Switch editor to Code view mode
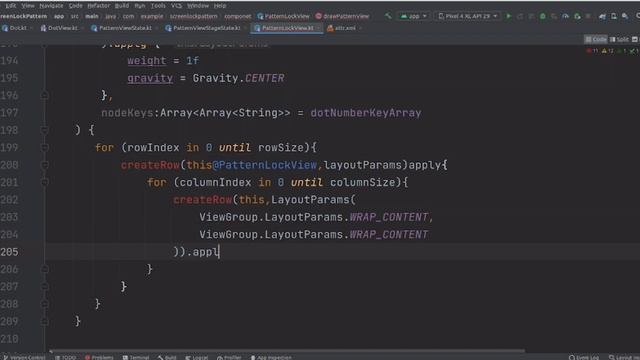The height and width of the screenshot is (360, 640). point(596,39)
